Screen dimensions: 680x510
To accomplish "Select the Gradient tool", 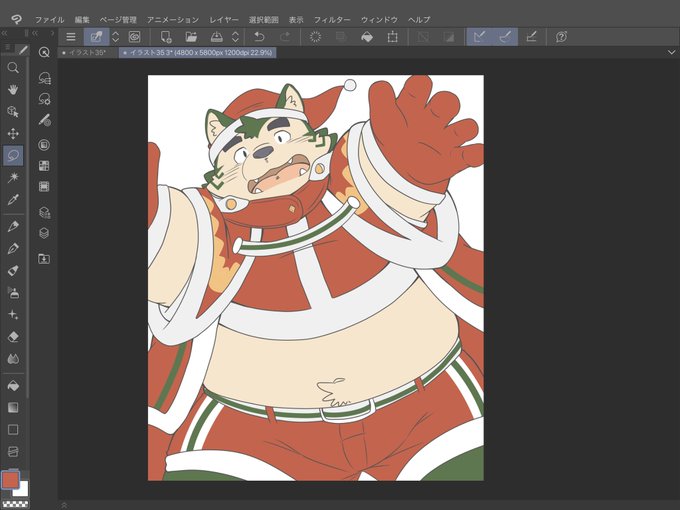I will [x=13, y=407].
